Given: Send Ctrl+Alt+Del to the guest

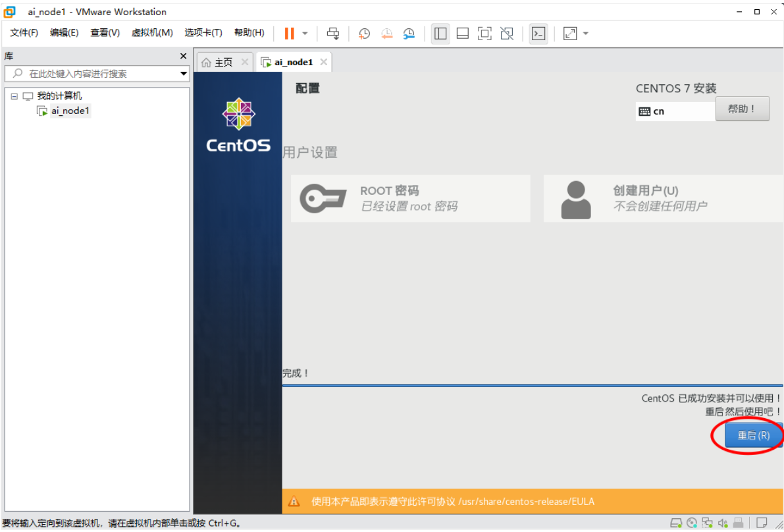Looking at the screenshot, I should (x=332, y=33).
